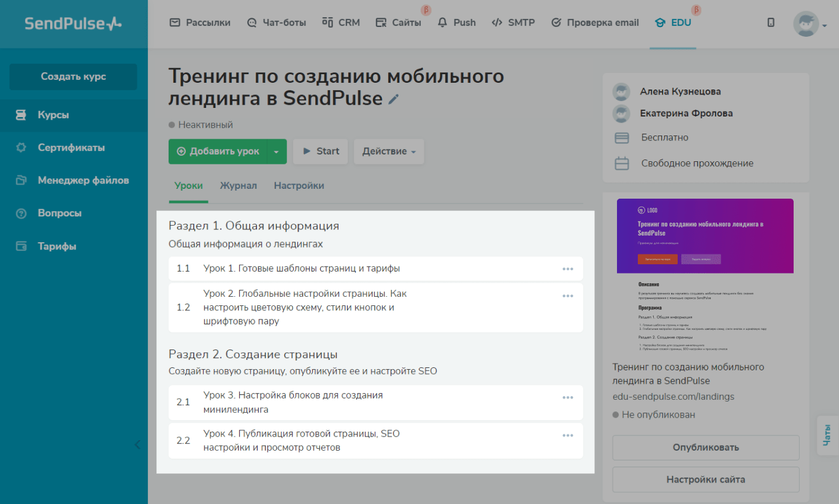Open the Чаты side panel tab
The image size is (839, 504).
827,435
